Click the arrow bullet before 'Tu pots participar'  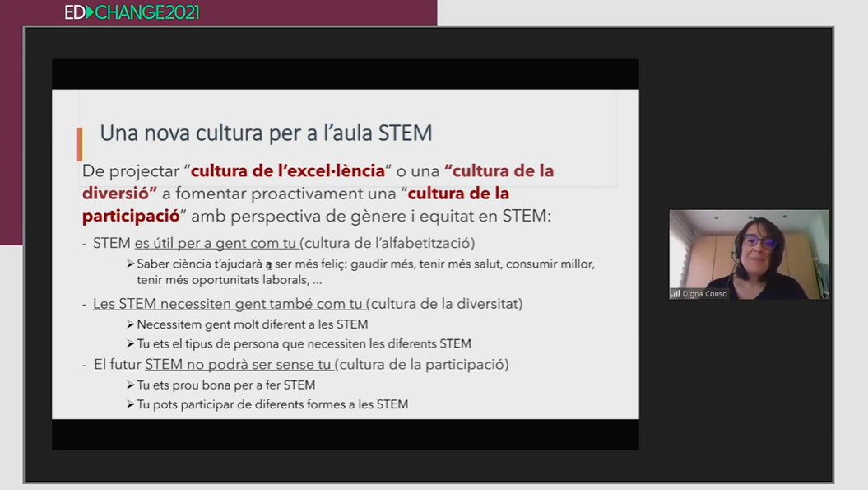pyautogui.click(x=130, y=404)
